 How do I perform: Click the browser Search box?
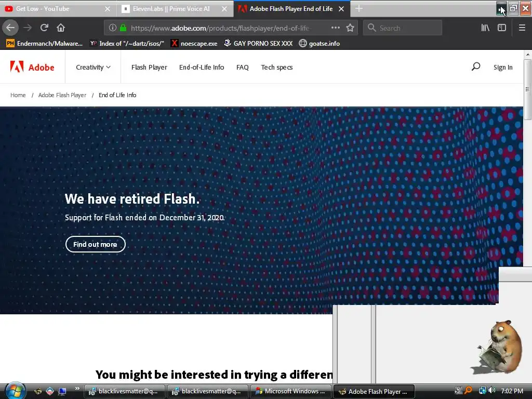coord(403,28)
